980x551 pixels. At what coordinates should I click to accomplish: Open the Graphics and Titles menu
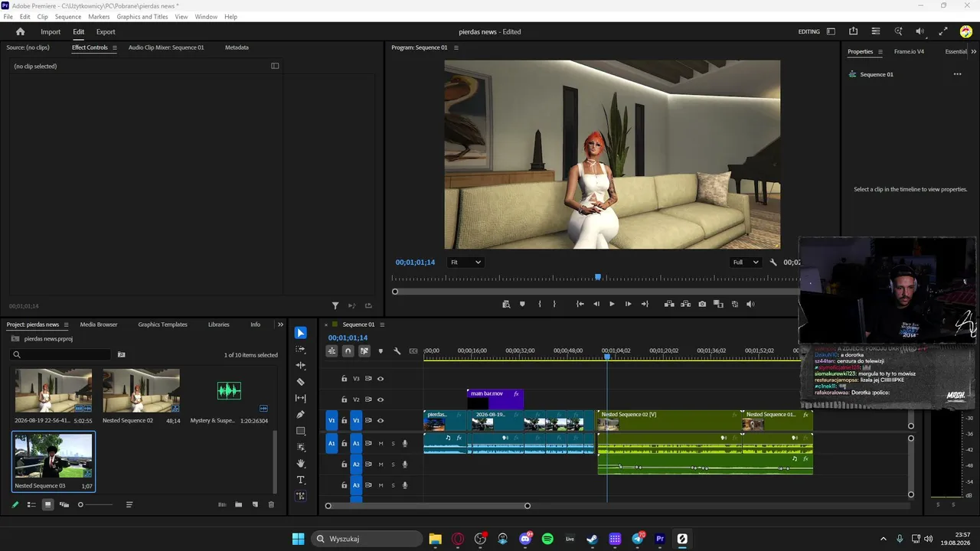click(142, 17)
